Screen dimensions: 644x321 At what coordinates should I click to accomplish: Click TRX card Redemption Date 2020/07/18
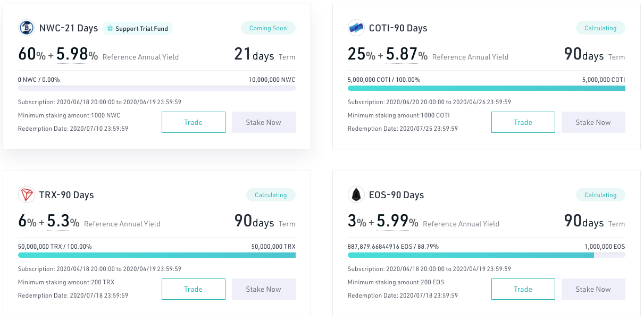(73, 295)
